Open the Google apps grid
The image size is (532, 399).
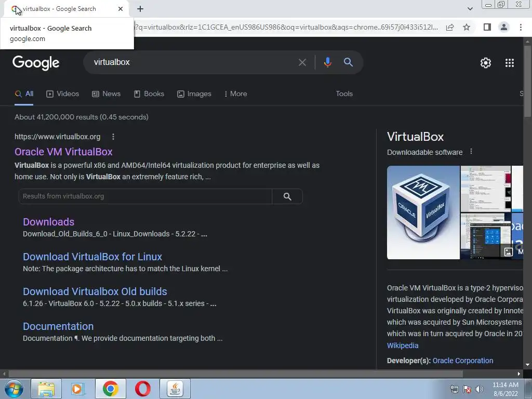point(509,63)
